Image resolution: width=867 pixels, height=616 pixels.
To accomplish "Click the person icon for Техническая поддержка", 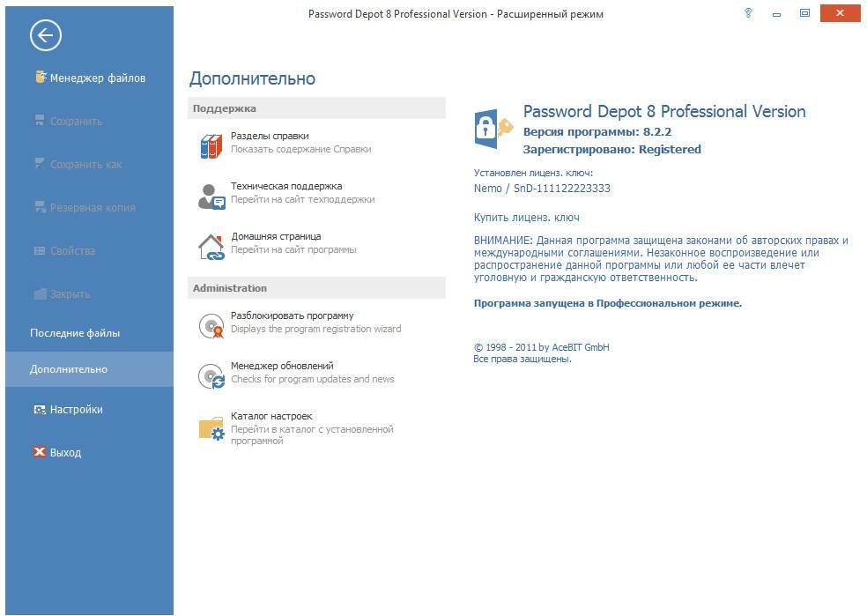I will click(211, 197).
